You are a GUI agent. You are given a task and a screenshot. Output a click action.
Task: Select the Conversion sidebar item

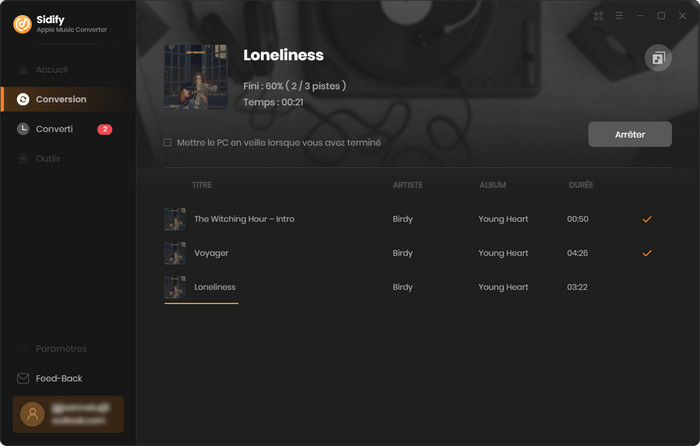click(x=68, y=99)
